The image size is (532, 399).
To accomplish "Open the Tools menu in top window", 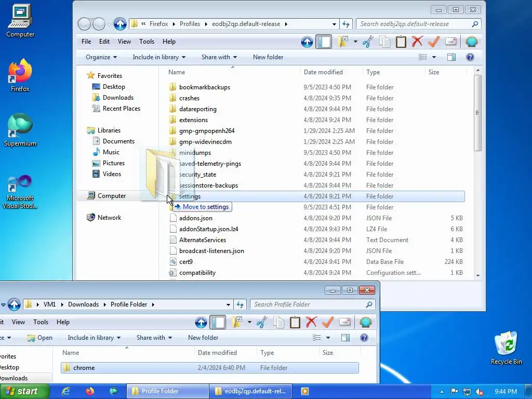I will pyautogui.click(x=147, y=42).
